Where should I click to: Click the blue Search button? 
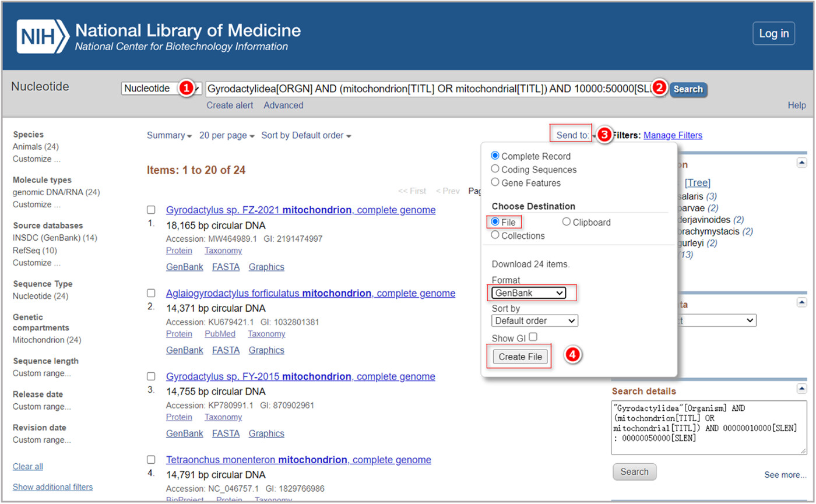pyautogui.click(x=688, y=89)
